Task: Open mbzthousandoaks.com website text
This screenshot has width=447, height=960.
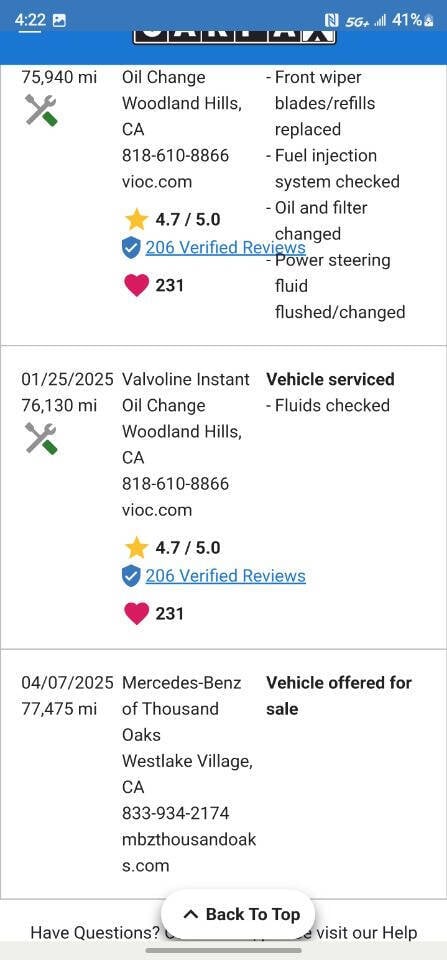Action: (x=189, y=852)
